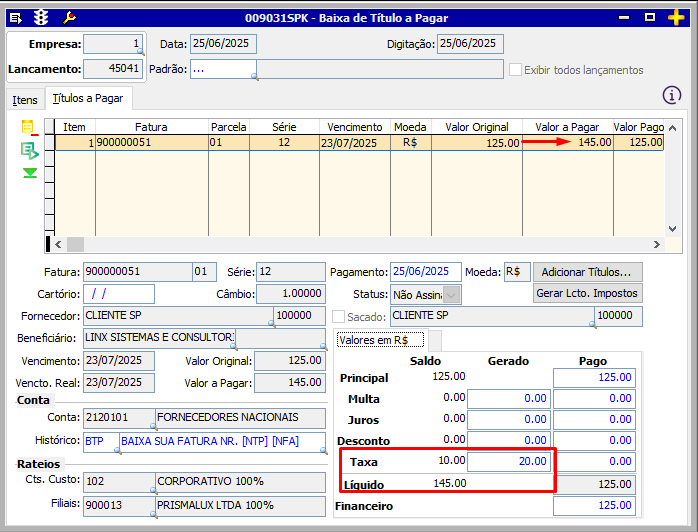The image size is (698, 532).
Task: Click the Gerar Lcto. Impostos button
Action: pos(587,294)
